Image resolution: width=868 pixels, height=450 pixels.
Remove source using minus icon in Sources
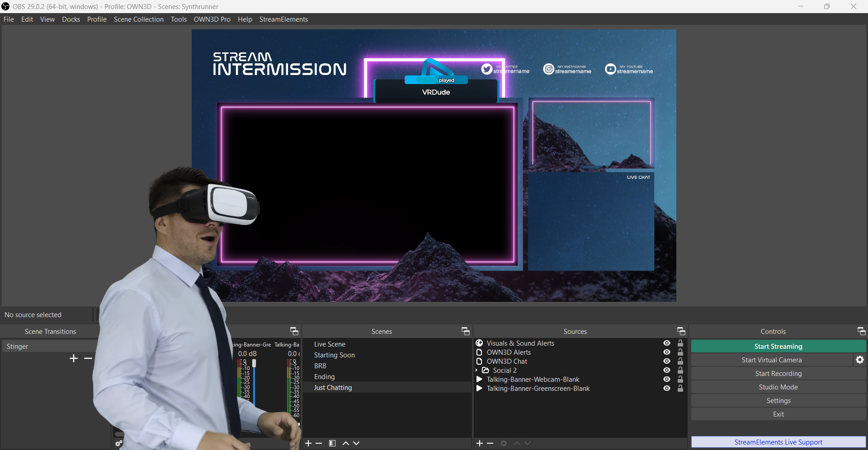490,443
